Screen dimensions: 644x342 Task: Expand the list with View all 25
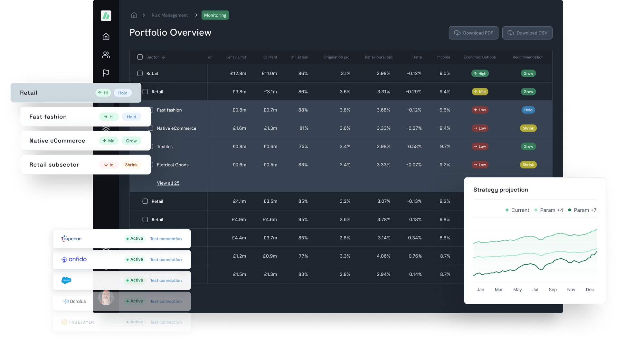[168, 183]
